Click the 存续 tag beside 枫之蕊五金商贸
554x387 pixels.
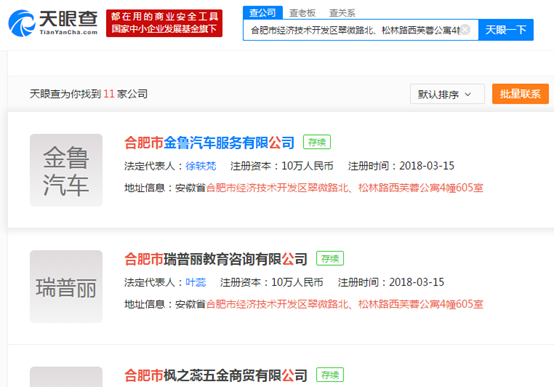click(330, 375)
